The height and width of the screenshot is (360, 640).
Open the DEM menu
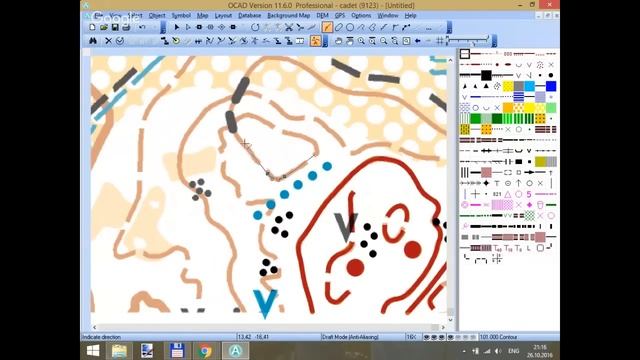[322, 16]
